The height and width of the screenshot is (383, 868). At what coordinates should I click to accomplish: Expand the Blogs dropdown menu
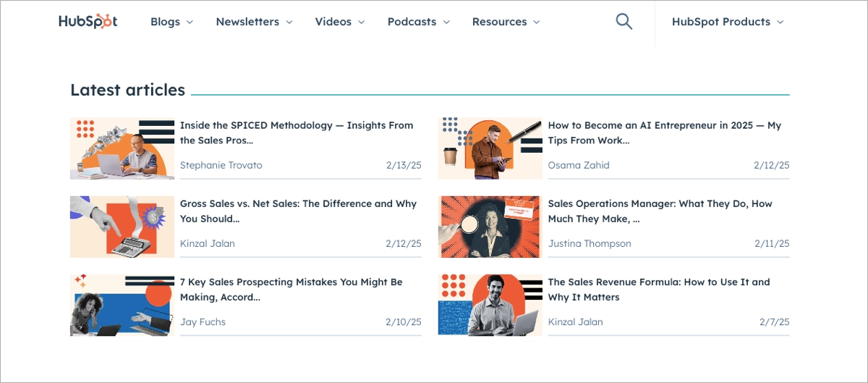(x=171, y=22)
